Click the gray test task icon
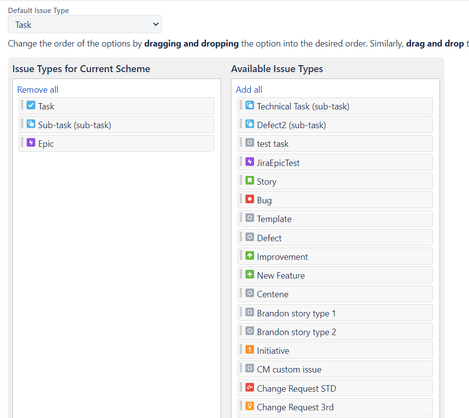This screenshot has height=418, width=469. (x=250, y=143)
